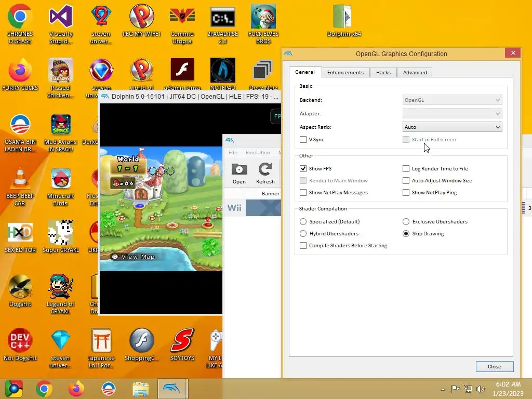
Task: Open Firefox from the taskbar
Action: tap(76, 389)
